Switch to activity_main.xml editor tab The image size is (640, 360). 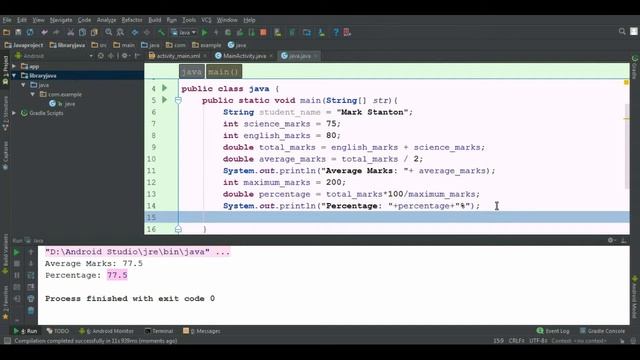click(178, 56)
